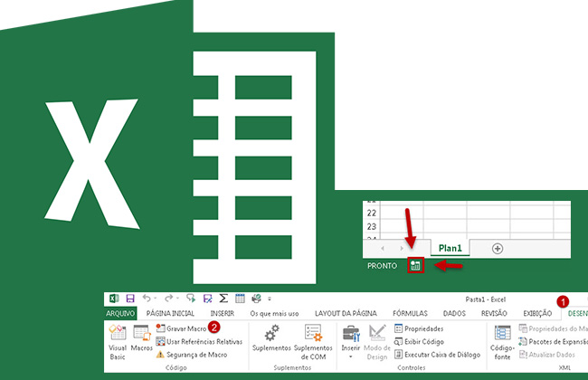The height and width of the screenshot is (380, 588).
Task: Click Executar Caixa de Diálogo
Action: (x=437, y=355)
